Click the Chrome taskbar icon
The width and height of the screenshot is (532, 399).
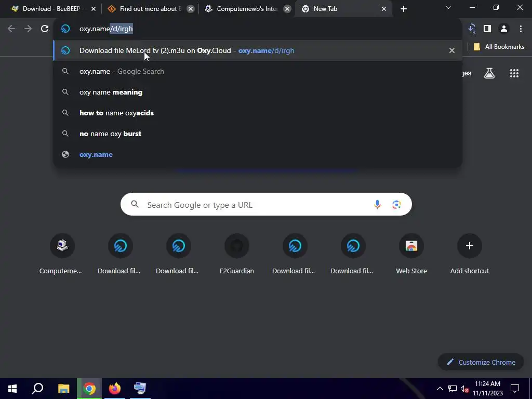tap(89, 389)
